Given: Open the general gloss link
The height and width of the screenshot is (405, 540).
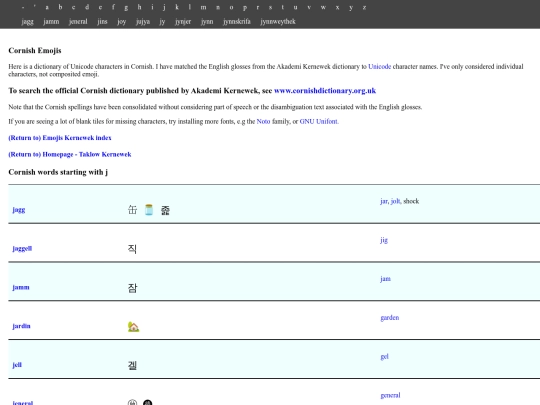Looking at the screenshot, I should [390, 395].
